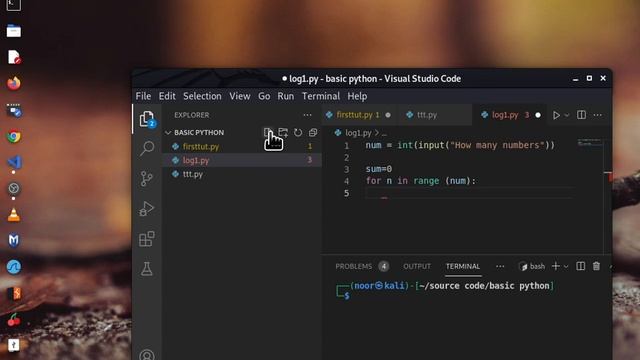Open the Run button dropdown arrow
This screenshot has height=360, width=640.
(567, 116)
